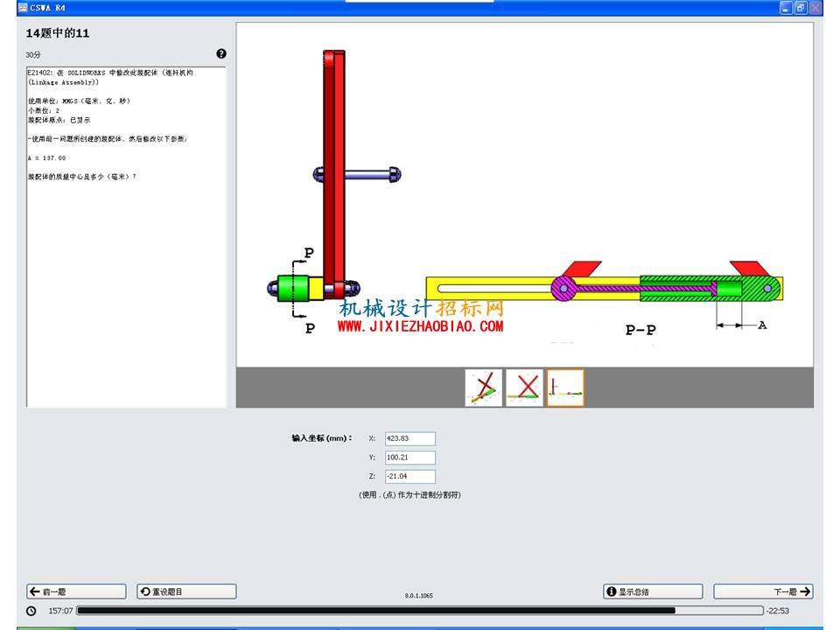The width and height of the screenshot is (840, 630).
Task: Click the Y coordinate input field
Action: 410,458
